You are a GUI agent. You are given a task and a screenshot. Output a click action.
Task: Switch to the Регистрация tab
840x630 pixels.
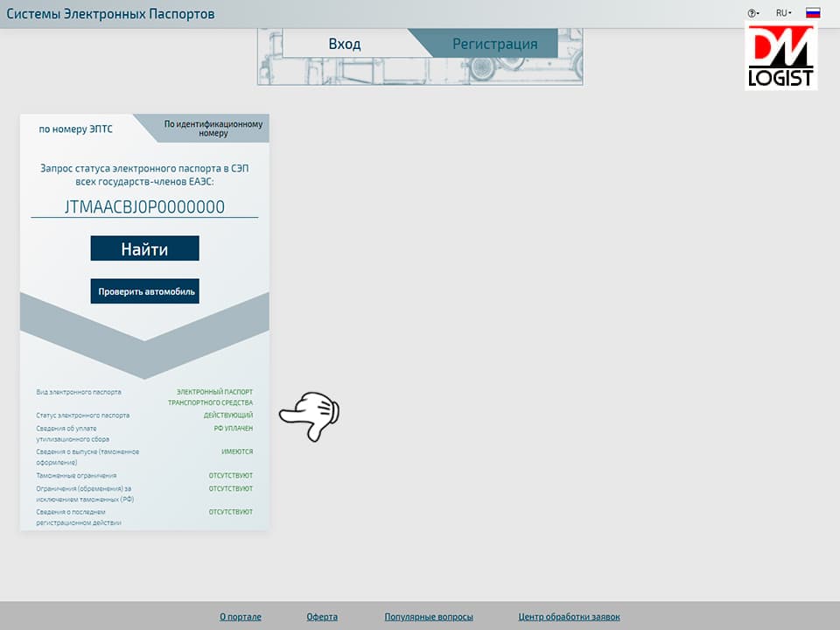(494, 44)
